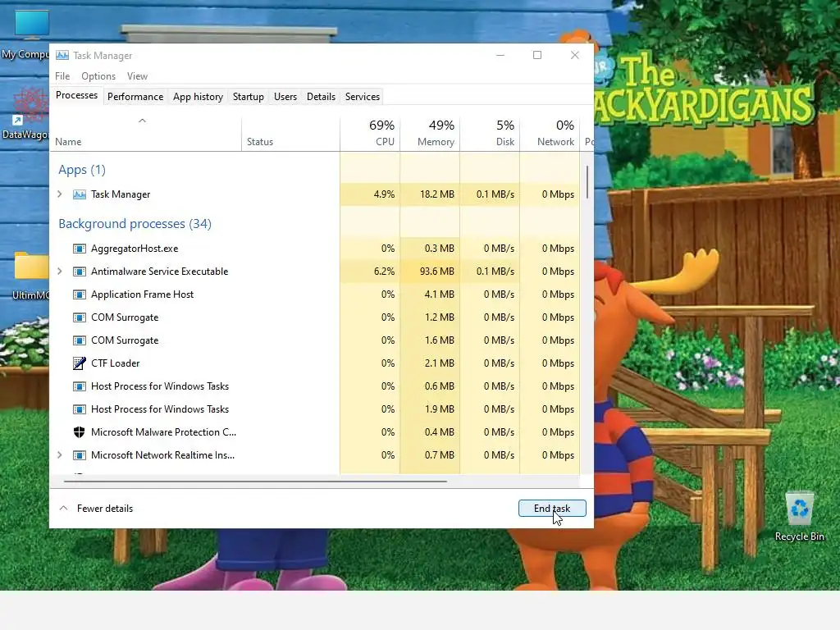Open the View menu
This screenshot has height=630, width=840.
click(x=137, y=76)
